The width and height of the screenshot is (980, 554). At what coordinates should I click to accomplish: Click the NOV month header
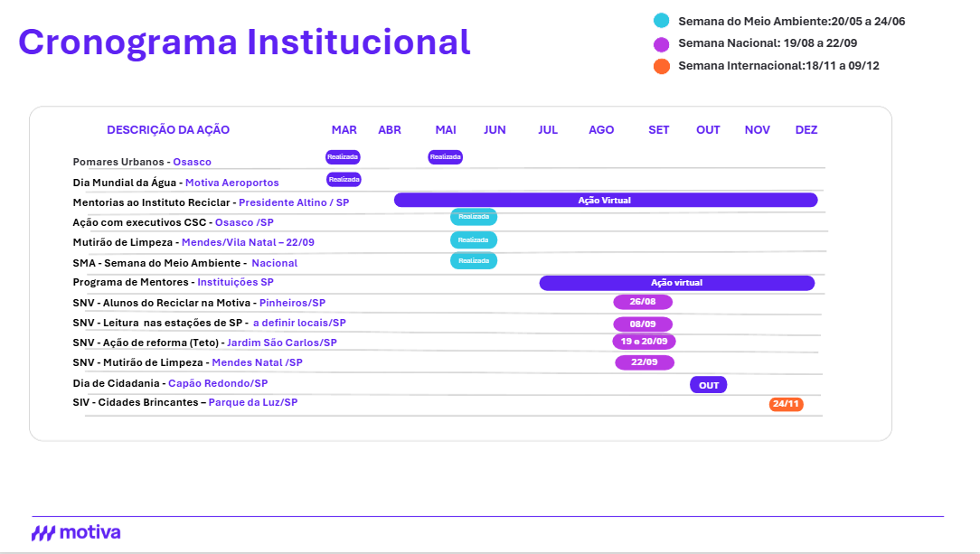(x=757, y=130)
